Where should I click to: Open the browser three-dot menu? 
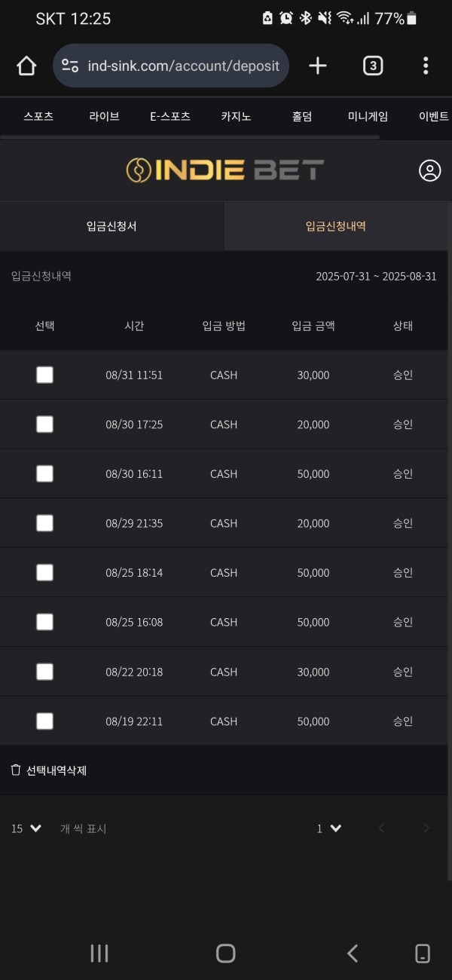(x=426, y=66)
